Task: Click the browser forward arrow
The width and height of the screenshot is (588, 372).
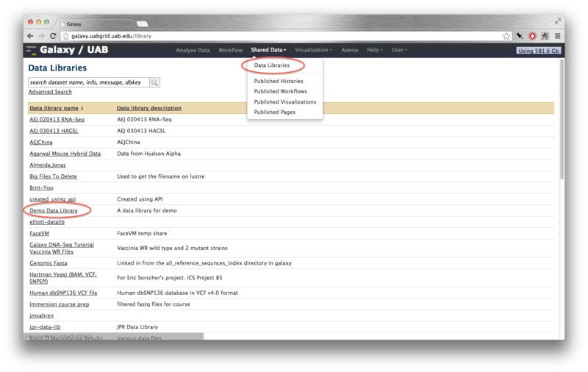Action: (41, 36)
